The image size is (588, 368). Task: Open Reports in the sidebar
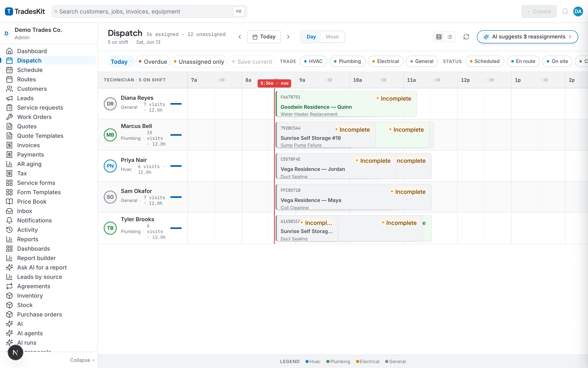[49, 239]
